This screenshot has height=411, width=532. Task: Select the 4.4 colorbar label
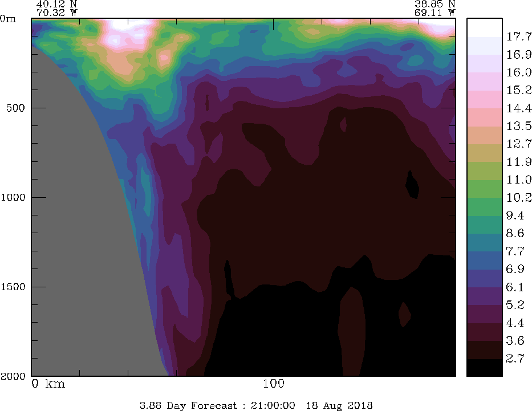click(515, 323)
